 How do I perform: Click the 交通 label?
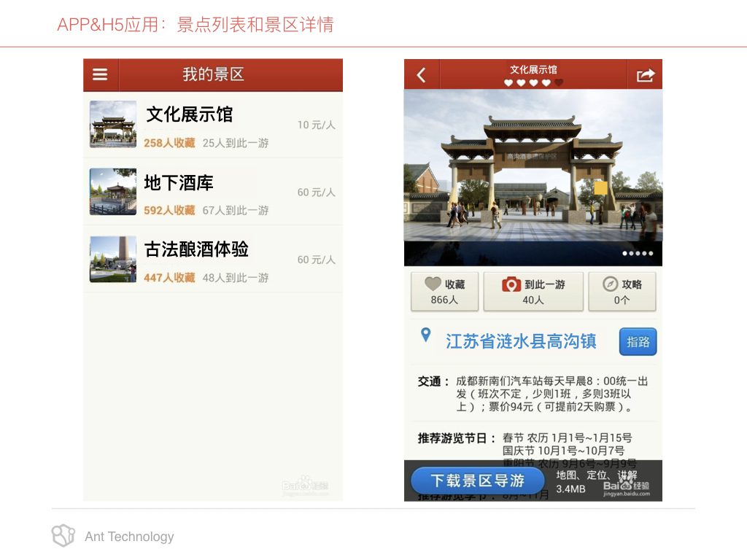click(433, 381)
